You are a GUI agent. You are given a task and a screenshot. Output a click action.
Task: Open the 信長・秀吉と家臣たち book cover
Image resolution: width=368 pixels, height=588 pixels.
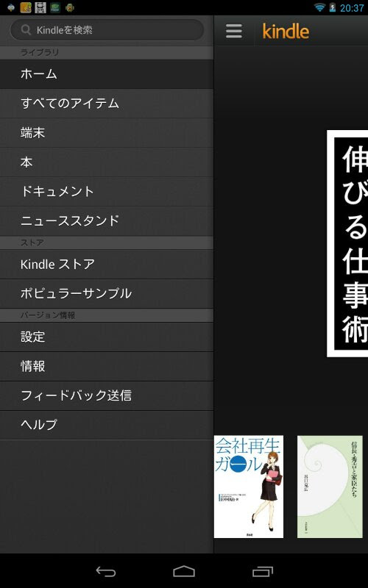(x=330, y=487)
